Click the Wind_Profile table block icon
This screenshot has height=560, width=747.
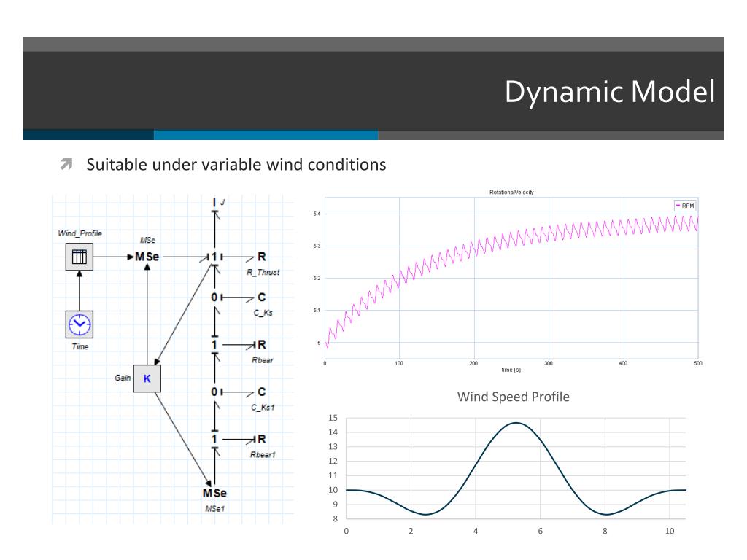click(80, 257)
